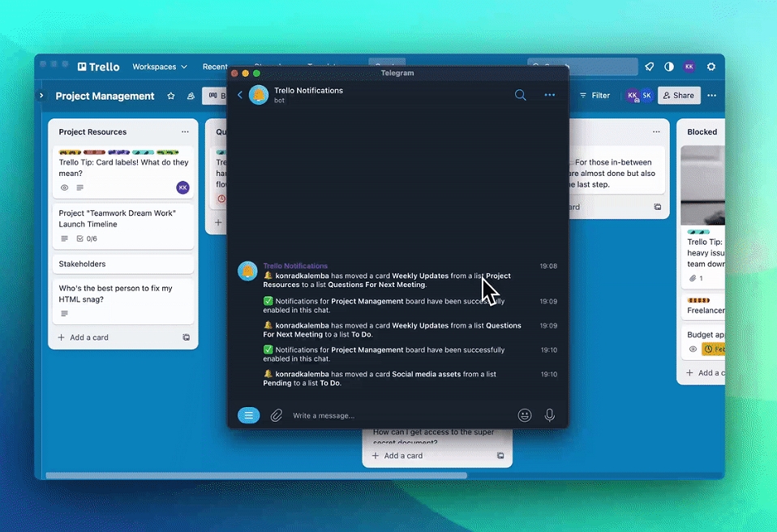Click the watch eye icon on Card labels card
Image resolution: width=777 pixels, height=532 pixels.
tap(64, 187)
